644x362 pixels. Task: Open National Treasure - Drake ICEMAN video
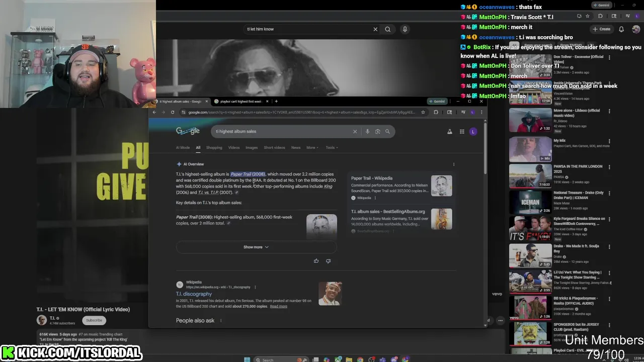coord(530,202)
